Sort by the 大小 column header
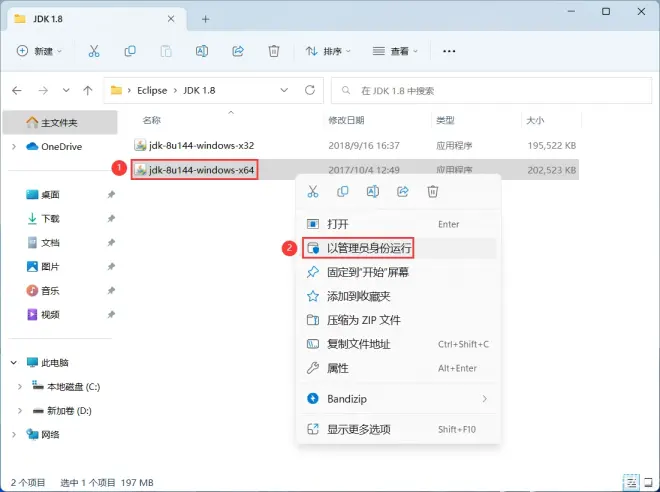Screen dimensions: 660x492 [x=535, y=120]
